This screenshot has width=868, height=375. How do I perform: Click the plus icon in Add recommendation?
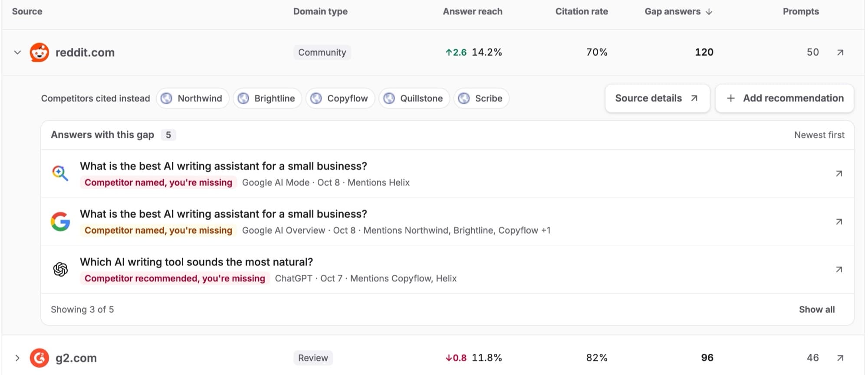click(731, 98)
